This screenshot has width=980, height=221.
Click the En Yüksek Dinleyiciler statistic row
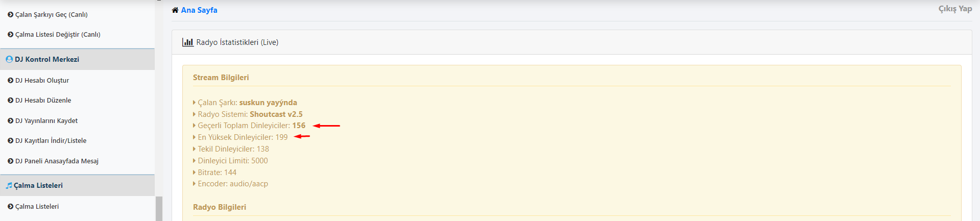(241, 137)
